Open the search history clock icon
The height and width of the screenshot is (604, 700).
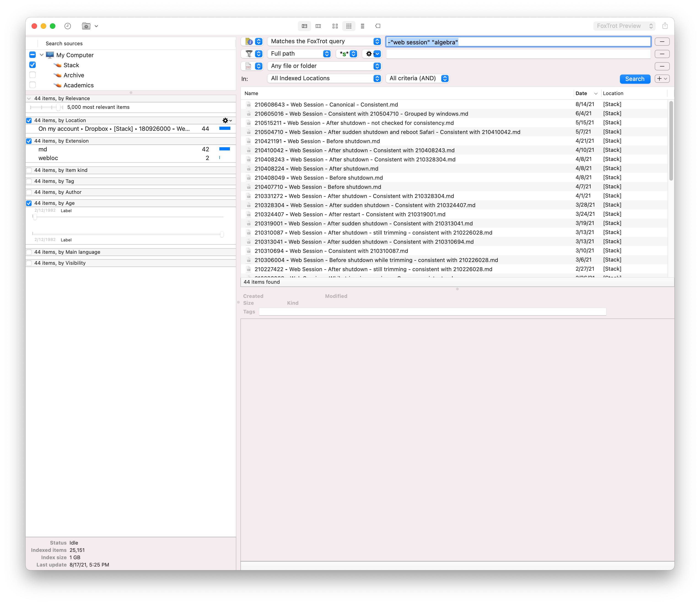67,26
